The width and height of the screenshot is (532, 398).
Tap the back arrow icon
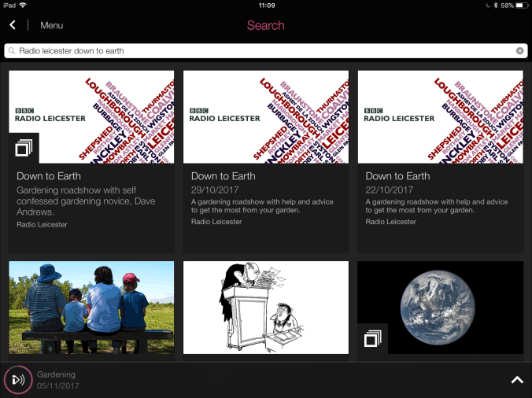click(13, 25)
